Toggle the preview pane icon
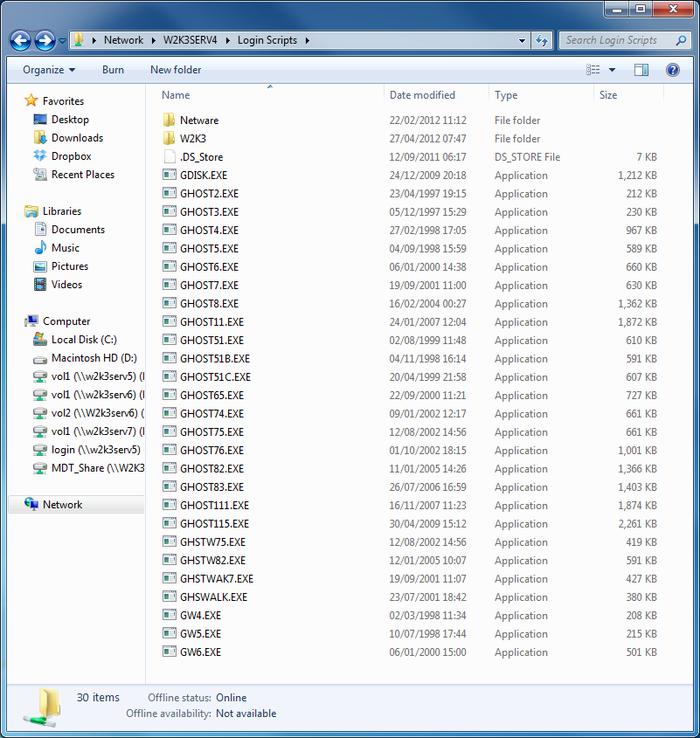 point(641,70)
